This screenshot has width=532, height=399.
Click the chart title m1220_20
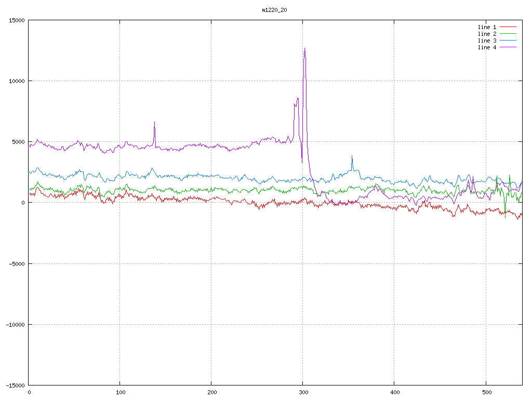[x=274, y=10]
